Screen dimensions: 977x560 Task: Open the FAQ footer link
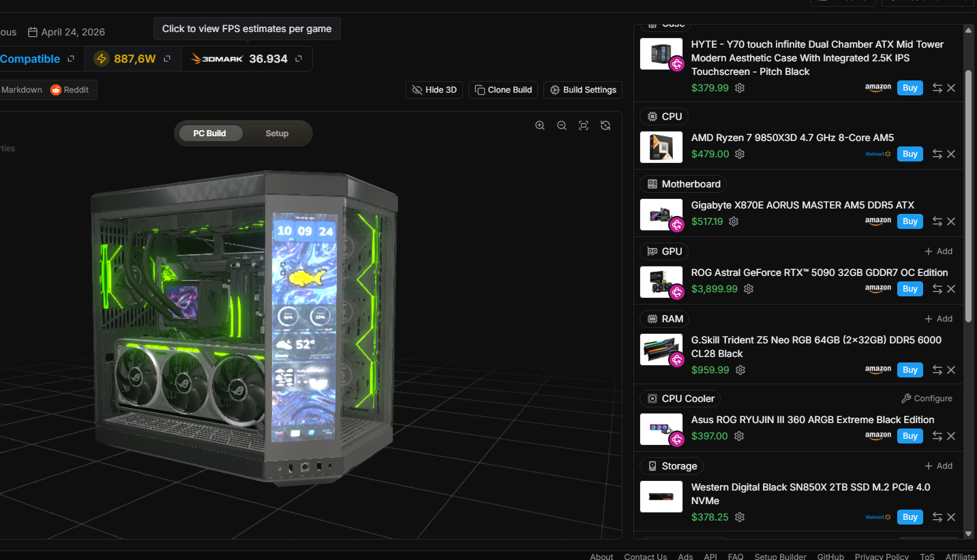click(736, 557)
